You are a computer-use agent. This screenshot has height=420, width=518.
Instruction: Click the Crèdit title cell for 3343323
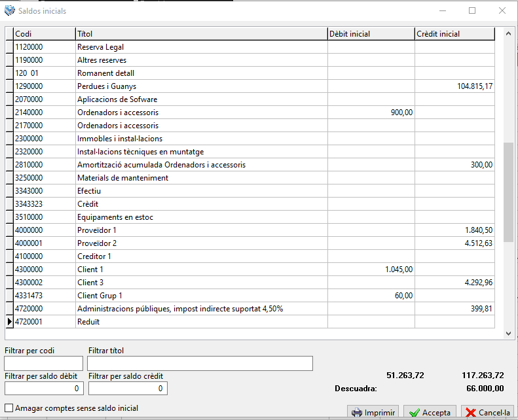[x=202, y=204]
